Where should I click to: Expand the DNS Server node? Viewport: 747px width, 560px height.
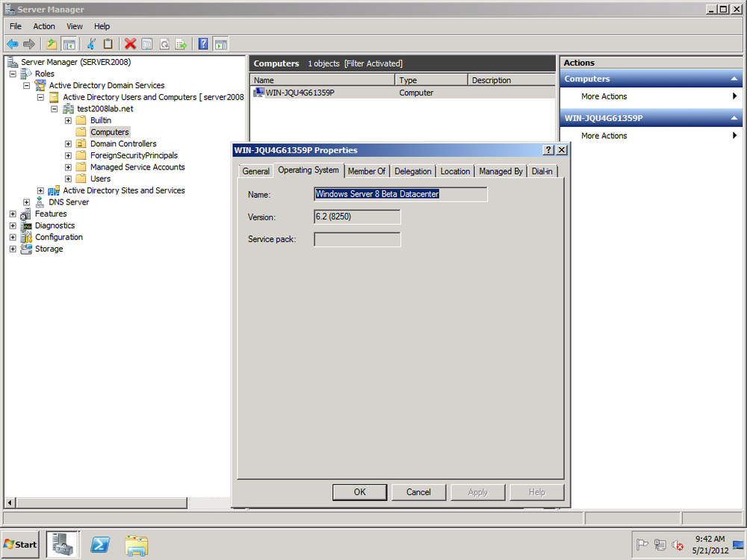[27, 202]
